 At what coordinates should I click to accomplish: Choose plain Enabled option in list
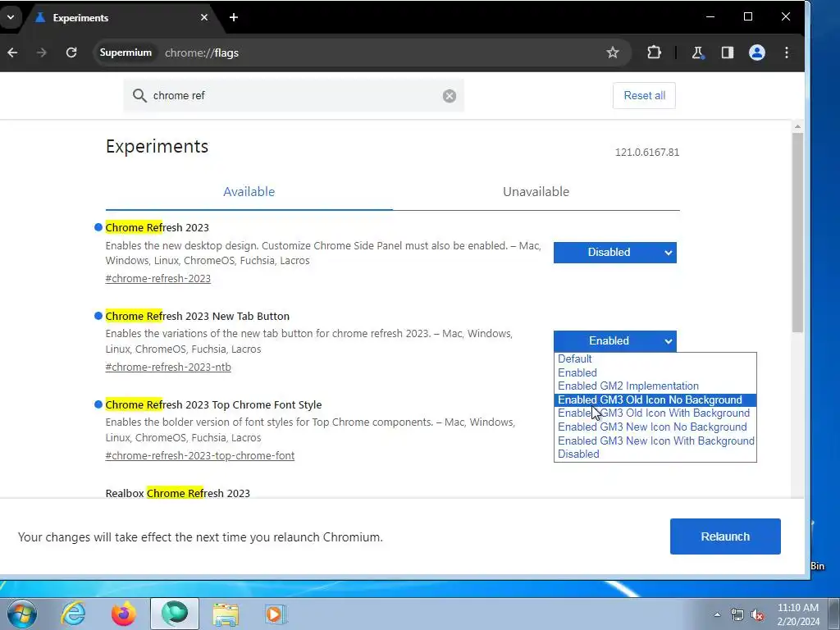(x=655, y=373)
